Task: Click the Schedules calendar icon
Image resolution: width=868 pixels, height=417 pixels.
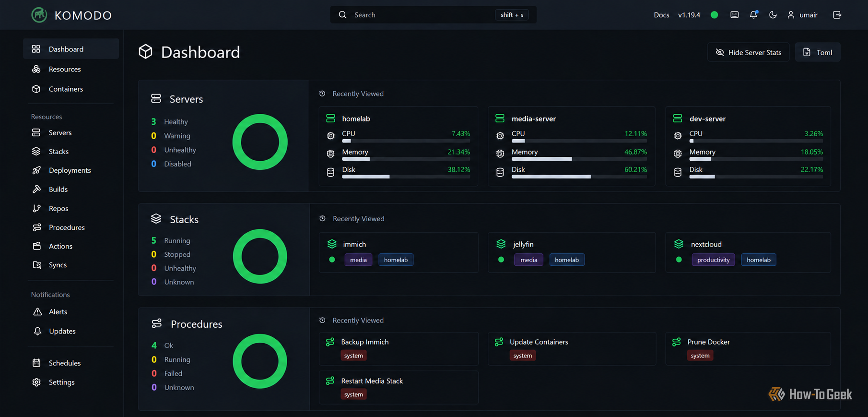Action: (36, 363)
